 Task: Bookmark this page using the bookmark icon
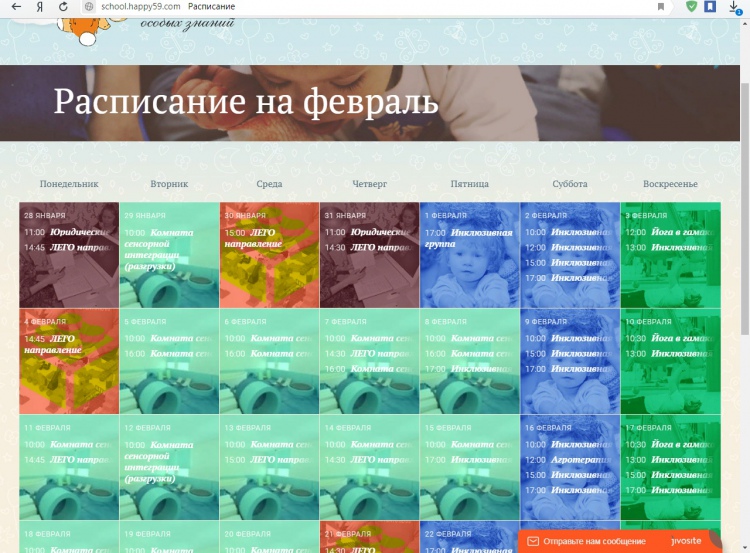(x=661, y=6)
